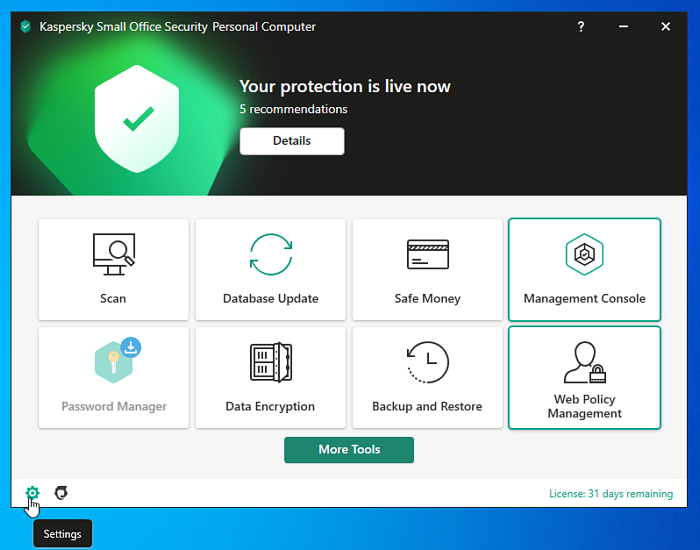Click the Data Encryption vault icon
700x550 pixels.
[271, 362]
